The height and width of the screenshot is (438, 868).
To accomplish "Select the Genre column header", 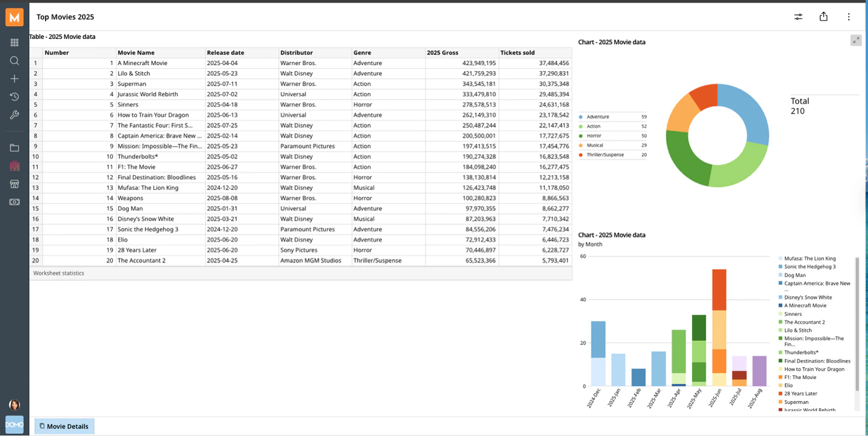I will 388,53.
